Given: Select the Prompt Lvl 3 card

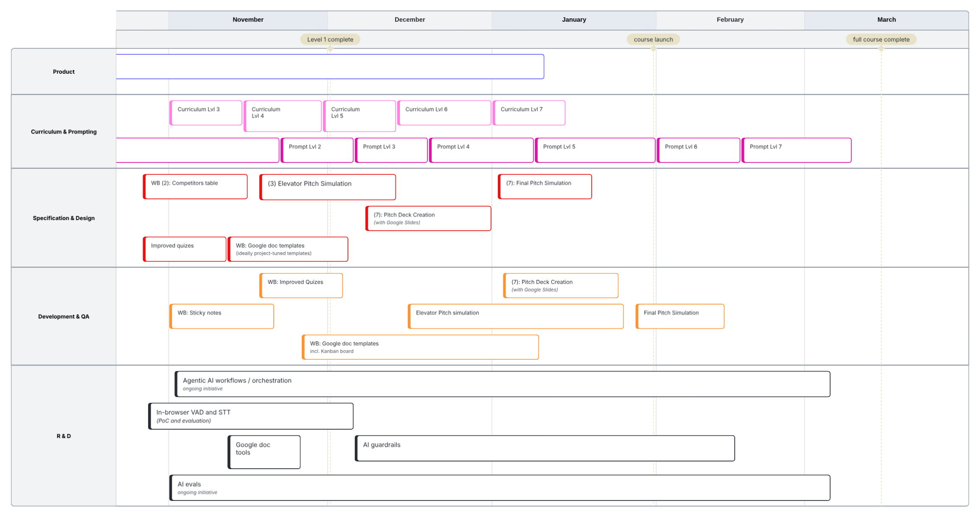Looking at the screenshot, I should 391,150.
